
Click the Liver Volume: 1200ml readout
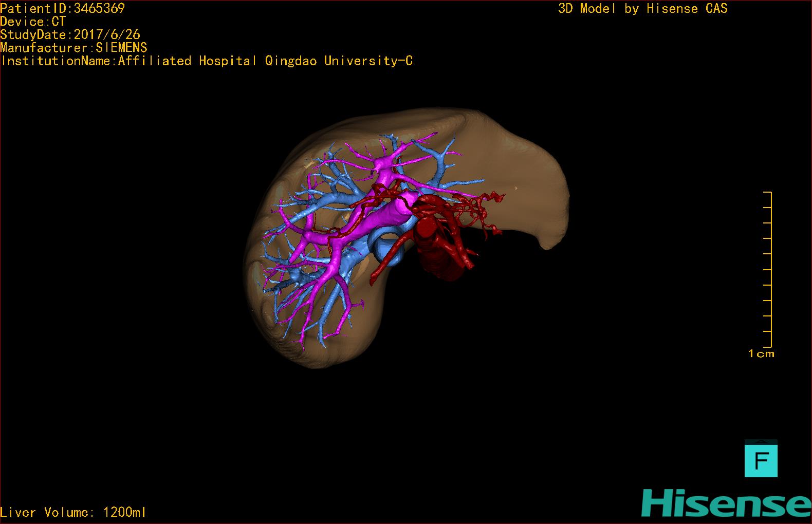coord(73,512)
